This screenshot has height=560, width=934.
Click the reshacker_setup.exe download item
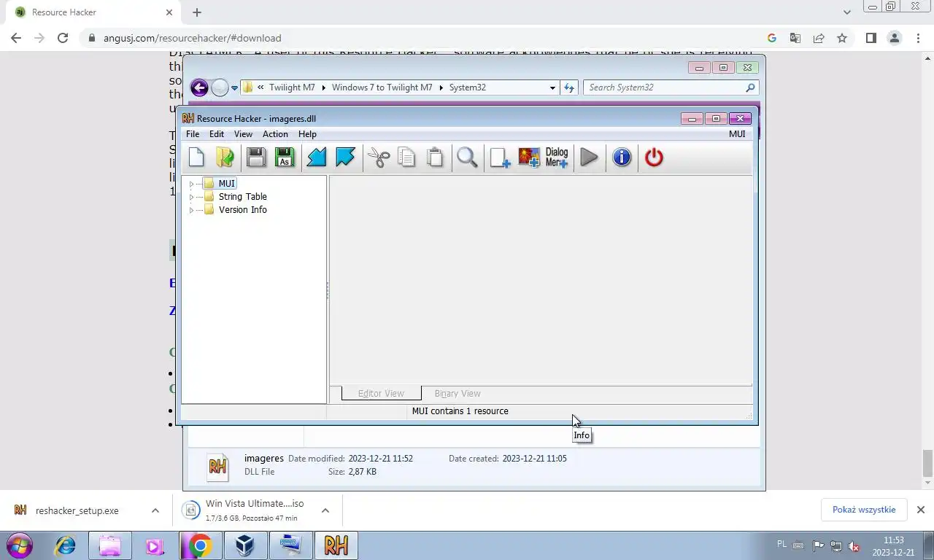tap(77, 510)
